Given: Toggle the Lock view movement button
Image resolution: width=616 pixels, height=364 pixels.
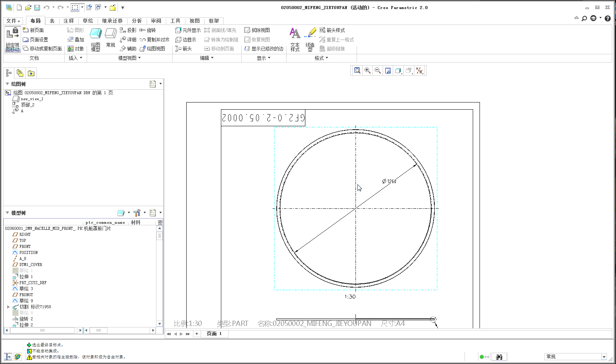Looking at the screenshot, I should [12, 39].
